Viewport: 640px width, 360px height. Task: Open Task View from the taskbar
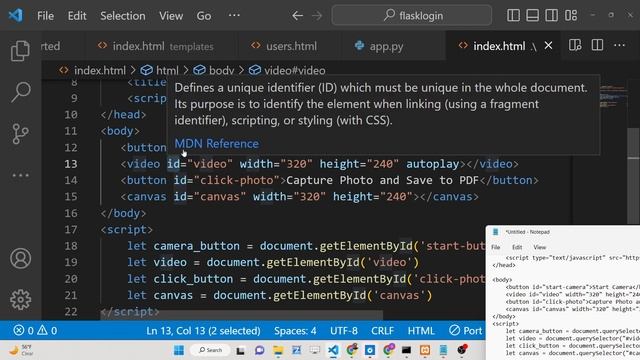(240, 350)
